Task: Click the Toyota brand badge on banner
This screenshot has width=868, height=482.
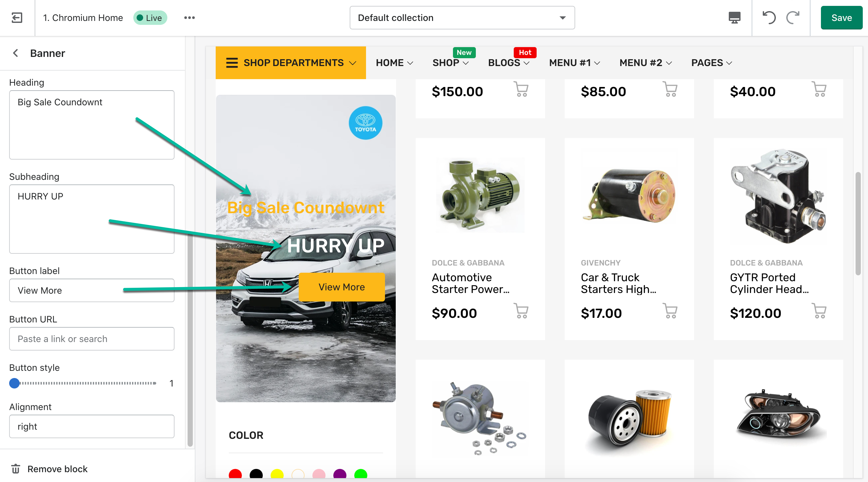Action: (365, 123)
